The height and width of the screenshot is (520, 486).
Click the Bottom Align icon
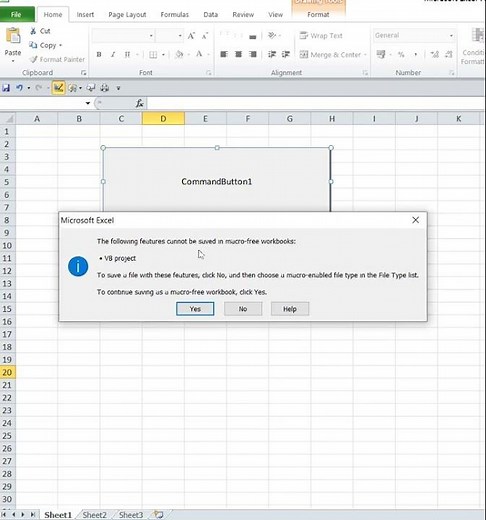coord(253,36)
